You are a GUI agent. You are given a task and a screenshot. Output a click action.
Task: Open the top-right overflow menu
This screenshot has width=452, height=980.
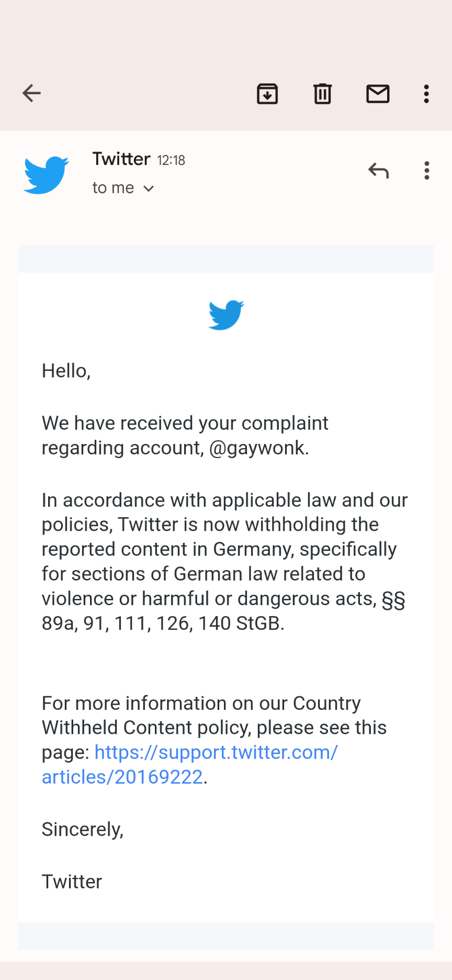tap(426, 93)
